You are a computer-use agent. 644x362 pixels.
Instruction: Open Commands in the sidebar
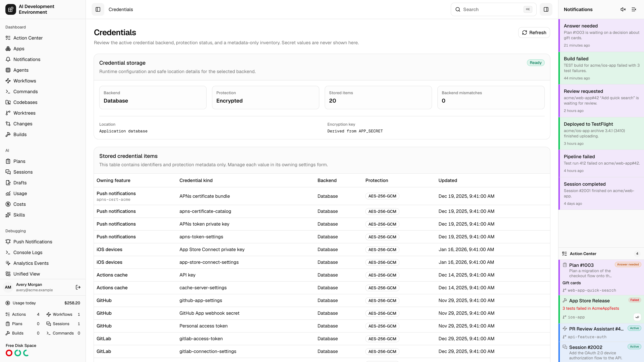pyautogui.click(x=43, y=92)
